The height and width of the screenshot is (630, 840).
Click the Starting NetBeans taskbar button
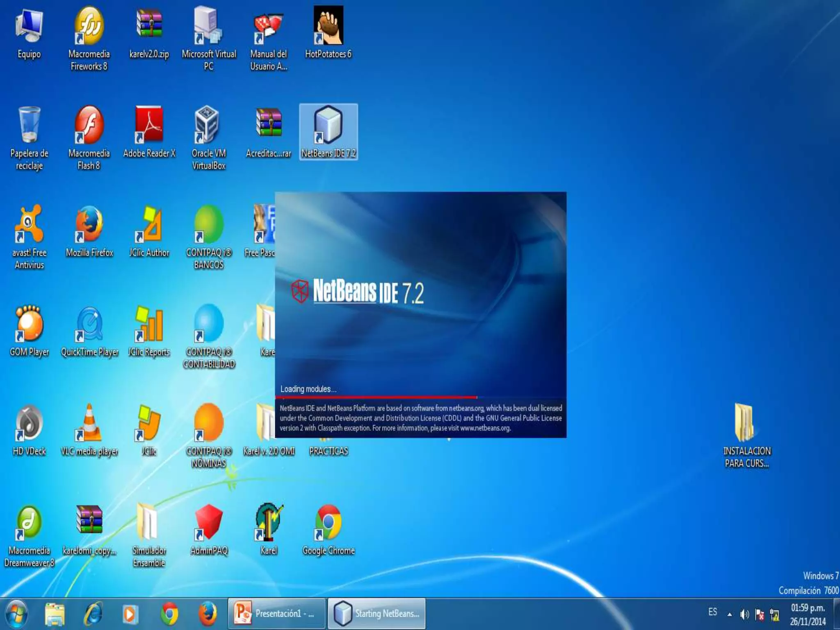(x=377, y=614)
